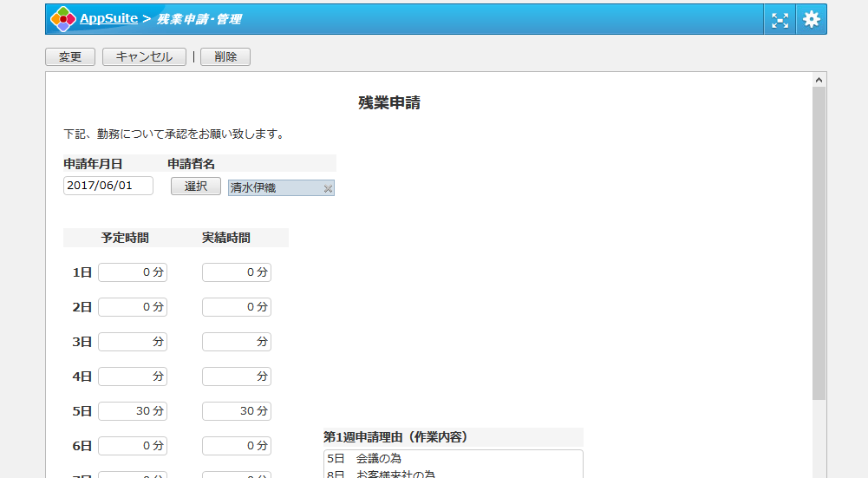The width and height of the screenshot is (868, 478).
Task: Click the scrollbar up arrow
Action: click(819, 79)
